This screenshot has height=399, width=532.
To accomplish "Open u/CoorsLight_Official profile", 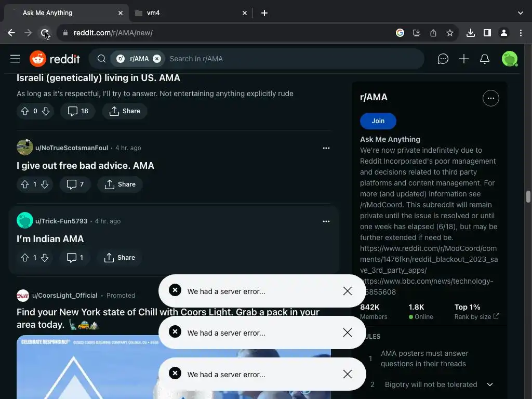I will pyautogui.click(x=64, y=296).
